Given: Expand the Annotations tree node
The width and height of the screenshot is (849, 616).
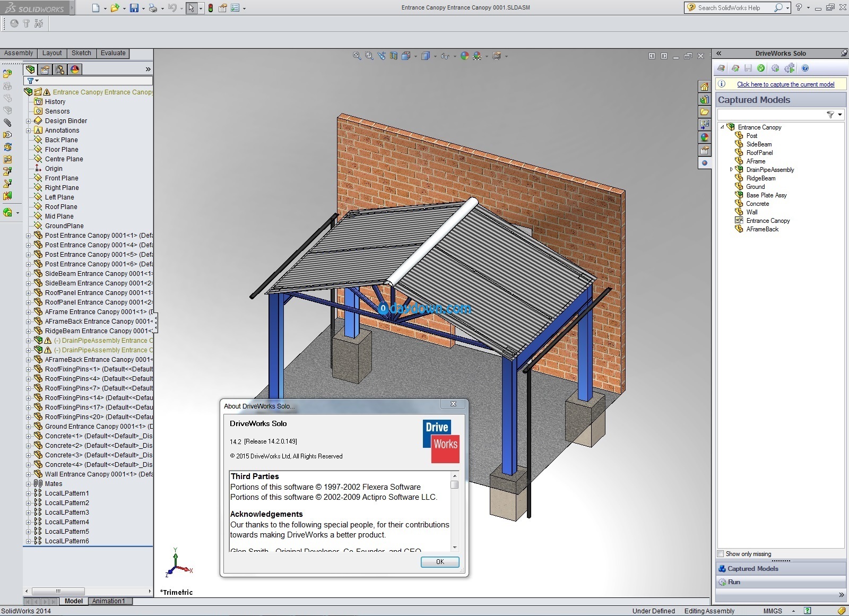Looking at the screenshot, I should click(29, 131).
